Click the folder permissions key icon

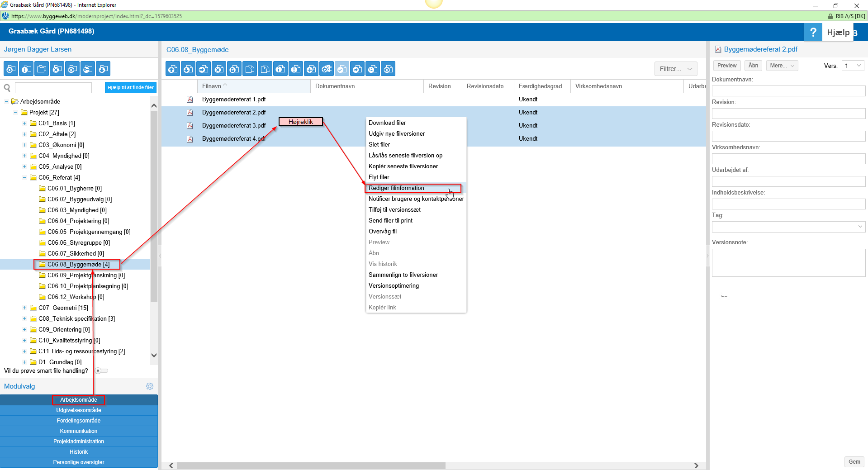coord(88,69)
